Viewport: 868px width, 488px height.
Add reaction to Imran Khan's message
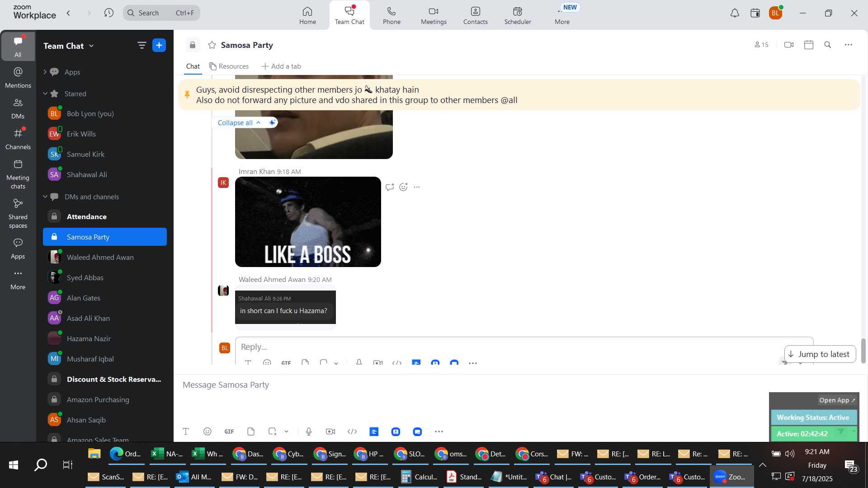[403, 187]
